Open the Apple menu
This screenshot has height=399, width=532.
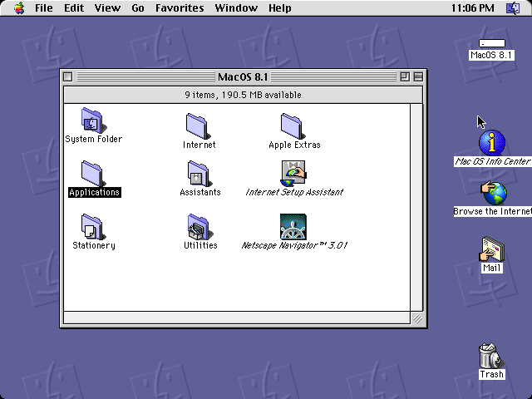tap(19, 7)
